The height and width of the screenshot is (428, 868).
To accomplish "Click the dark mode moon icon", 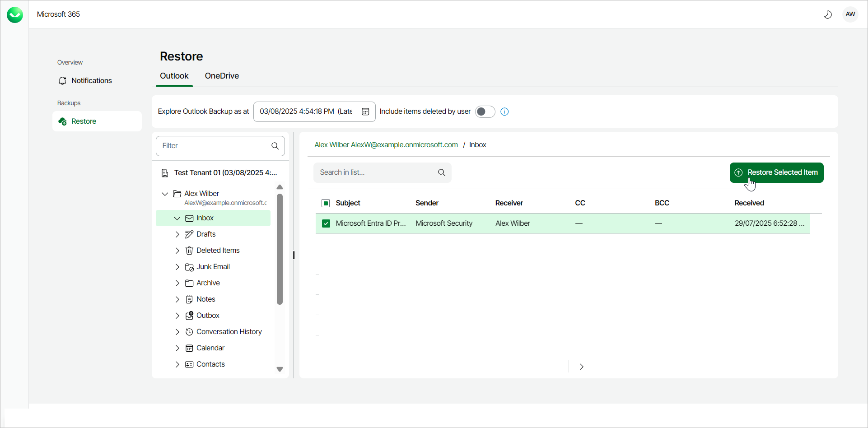I will [828, 14].
